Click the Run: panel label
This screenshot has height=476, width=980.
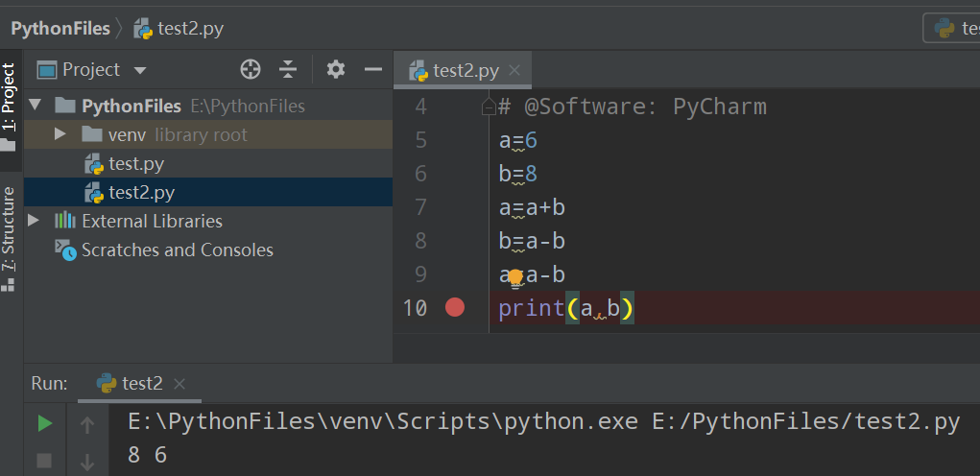[x=49, y=383]
